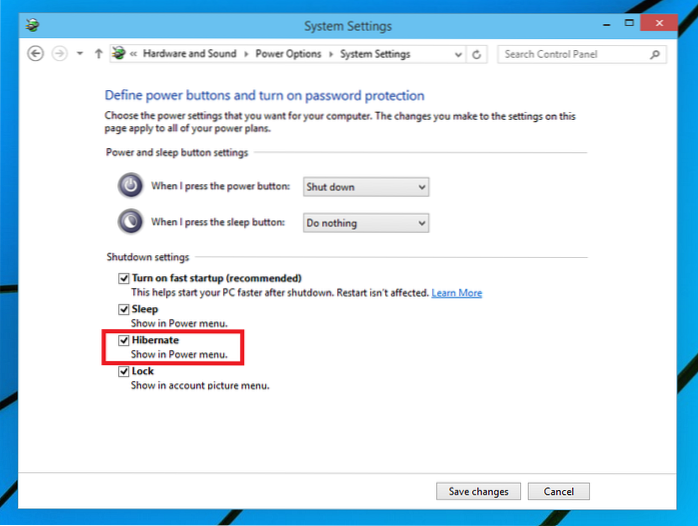Click the Back navigation arrow
698x526 pixels.
36,54
